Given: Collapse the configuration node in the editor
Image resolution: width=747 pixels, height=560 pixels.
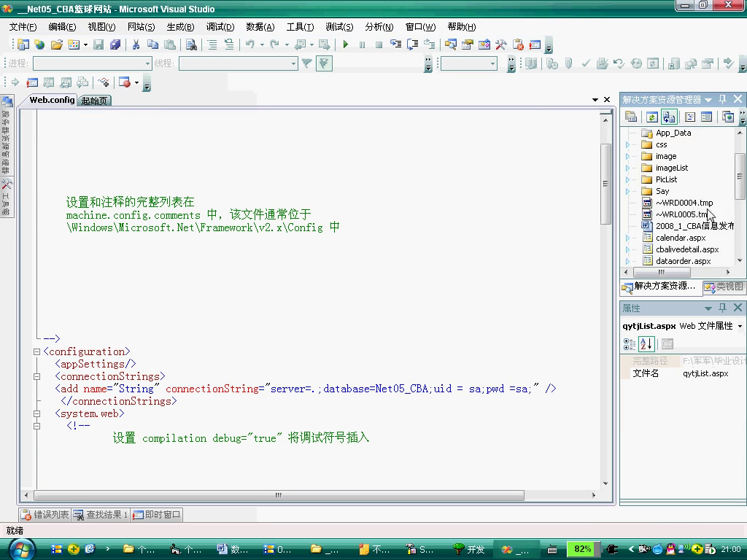Looking at the screenshot, I should point(36,352).
